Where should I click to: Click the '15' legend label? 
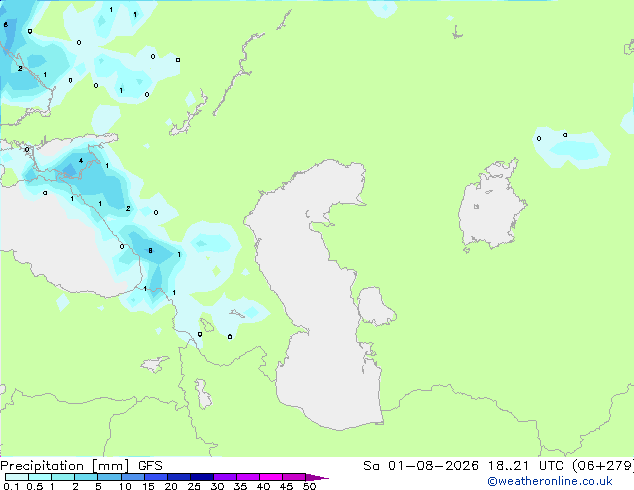click(x=148, y=486)
